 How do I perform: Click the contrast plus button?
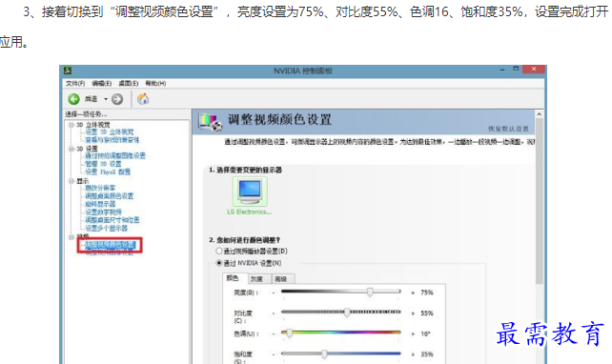[413, 313]
